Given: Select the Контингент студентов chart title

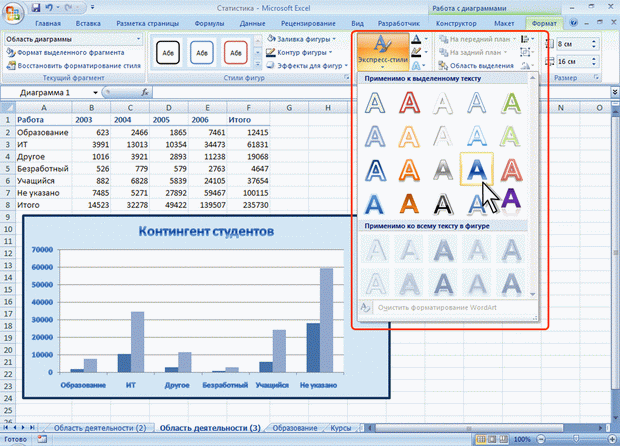Looking at the screenshot, I should pyautogui.click(x=206, y=231).
